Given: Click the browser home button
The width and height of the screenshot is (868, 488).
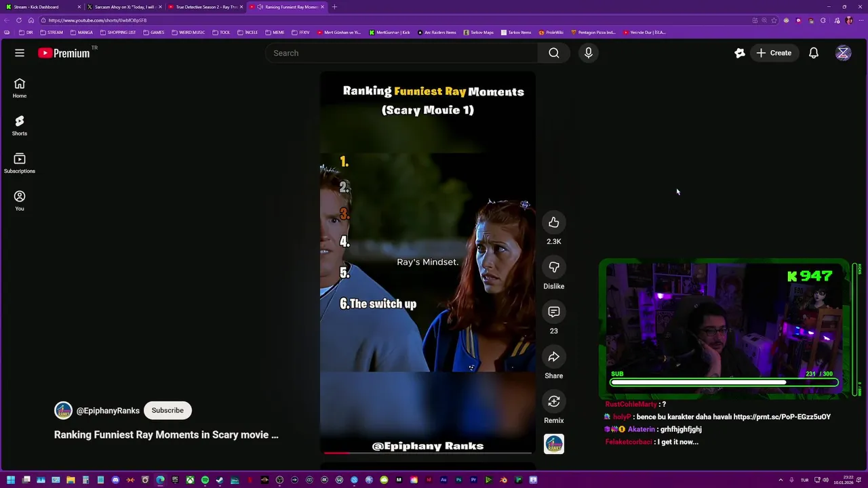Looking at the screenshot, I should coord(31,20).
